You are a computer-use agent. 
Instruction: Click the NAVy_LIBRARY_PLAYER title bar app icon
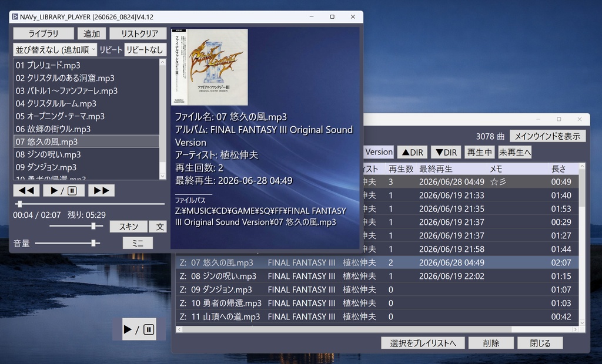pyautogui.click(x=15, y=17)
